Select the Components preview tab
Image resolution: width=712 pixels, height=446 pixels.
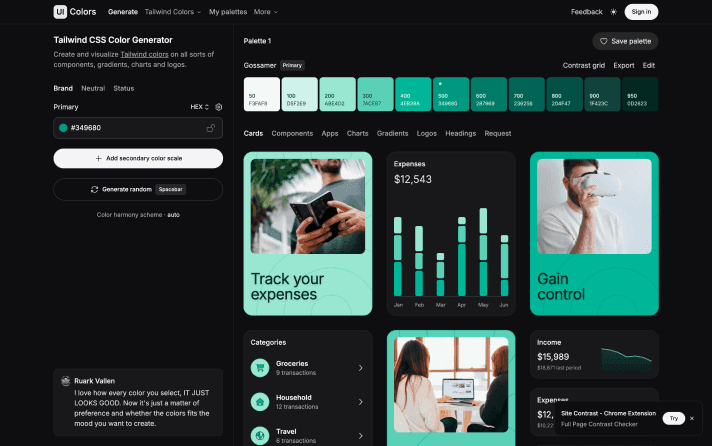pos(292,134)
